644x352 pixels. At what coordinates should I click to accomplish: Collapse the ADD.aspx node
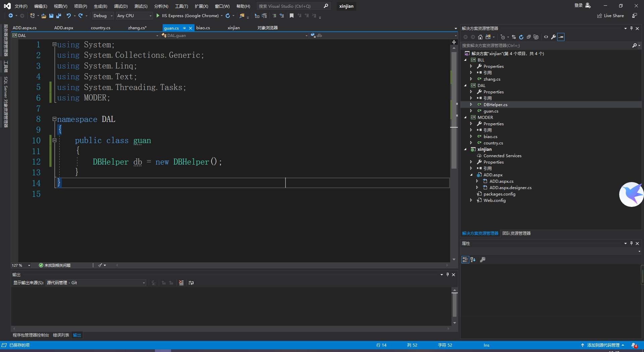pyautogui.click(x=471, y=175)
